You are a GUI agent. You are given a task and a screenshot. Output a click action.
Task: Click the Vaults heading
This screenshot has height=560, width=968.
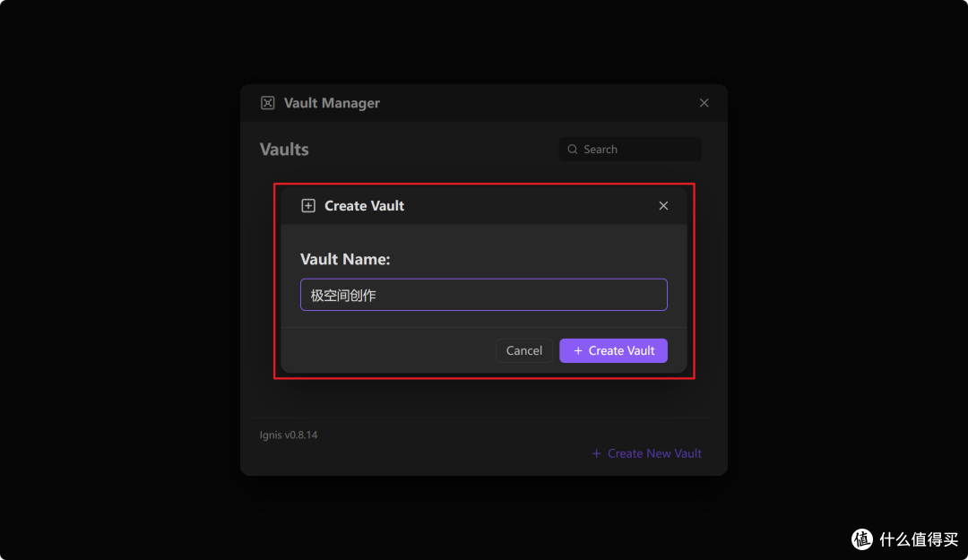pyautogui.click(x=284, y=150)
